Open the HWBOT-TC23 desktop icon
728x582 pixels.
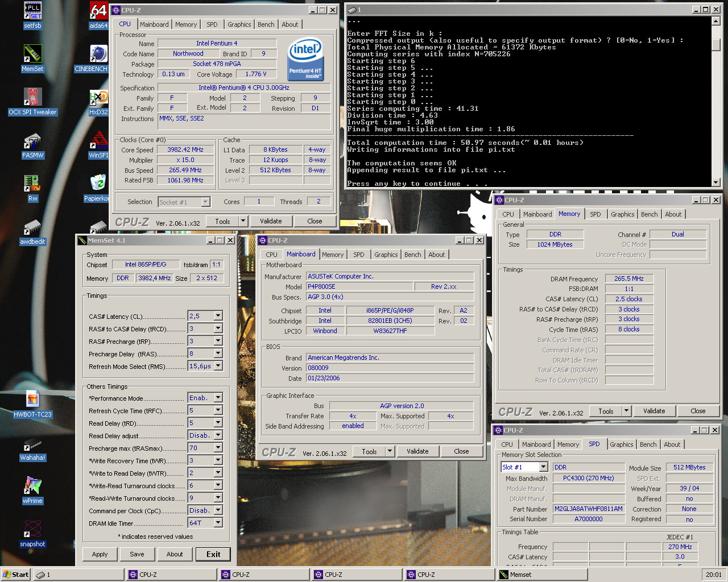pos(32,404)
